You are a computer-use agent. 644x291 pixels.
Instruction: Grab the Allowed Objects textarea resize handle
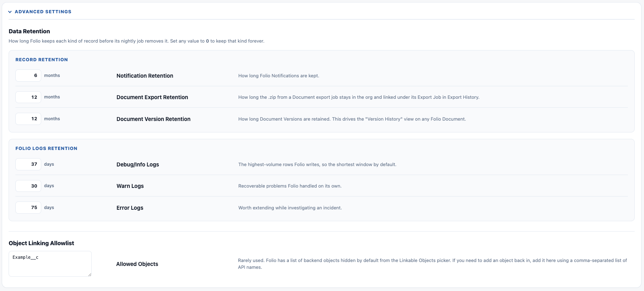click(90, 275)
